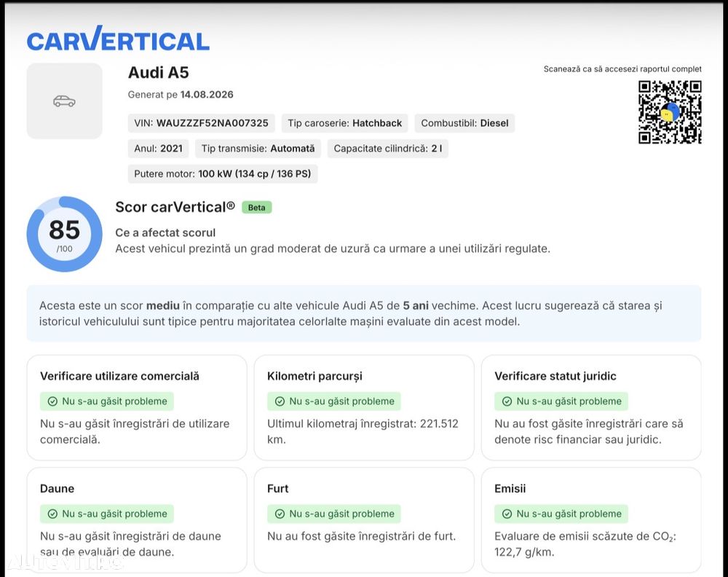Click 'Nu s-au găsit înregistrări de utilizare comercială'
Image resolution: width=728 pixels, height=577 pixels.
pos(135,431)
